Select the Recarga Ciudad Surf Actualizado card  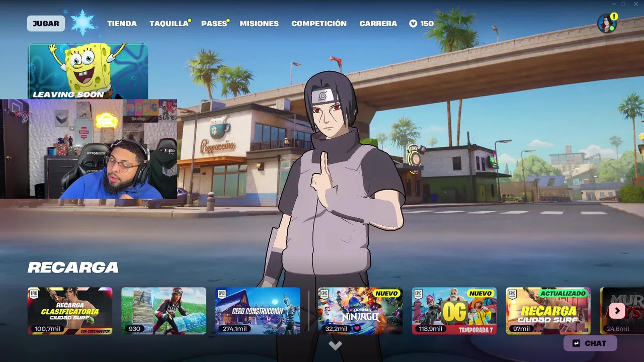[x=548, y=311]
